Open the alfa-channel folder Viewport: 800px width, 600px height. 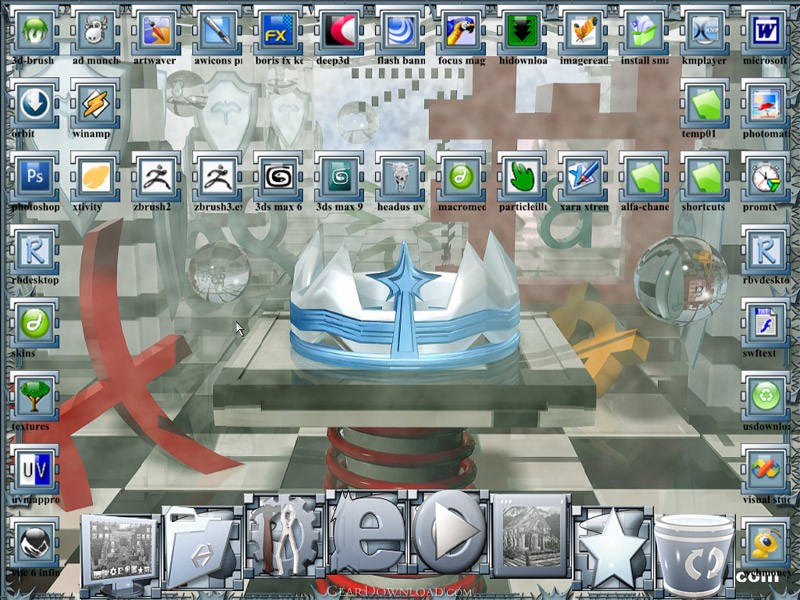click(x=644, y=177)
